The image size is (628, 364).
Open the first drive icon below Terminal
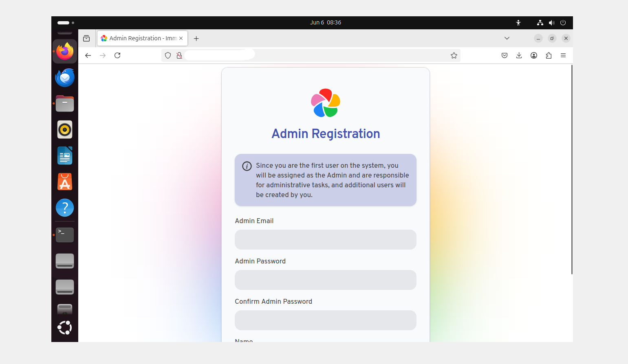tap(65, 261)
